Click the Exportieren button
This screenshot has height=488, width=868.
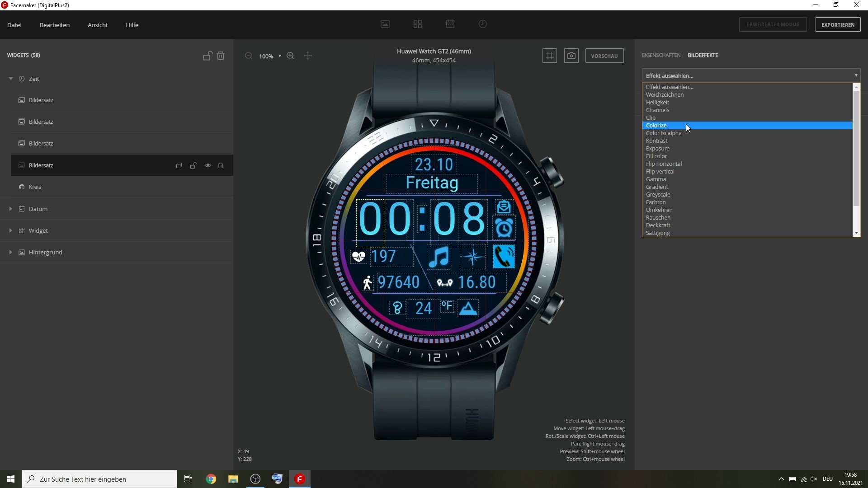click(x=838, y=24)
